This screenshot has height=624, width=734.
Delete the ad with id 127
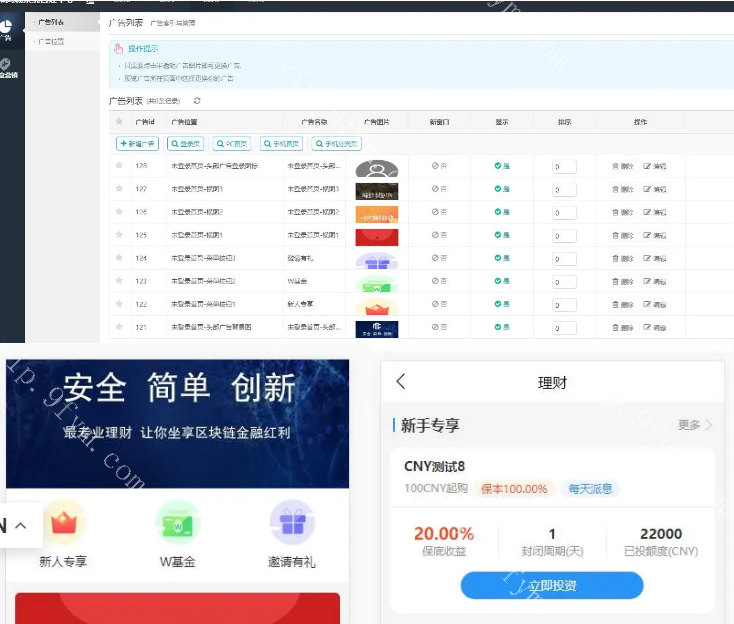coord(622,189)
